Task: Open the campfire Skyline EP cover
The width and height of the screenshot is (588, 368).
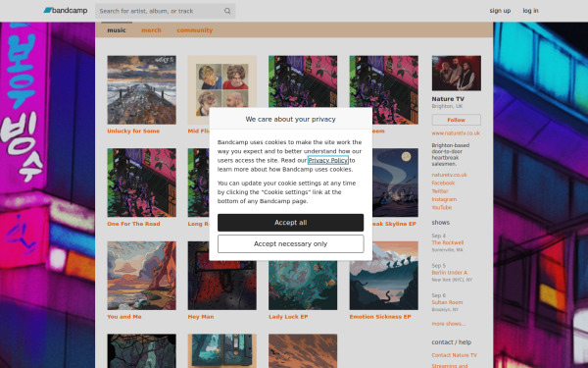Action: pos(395,183)
